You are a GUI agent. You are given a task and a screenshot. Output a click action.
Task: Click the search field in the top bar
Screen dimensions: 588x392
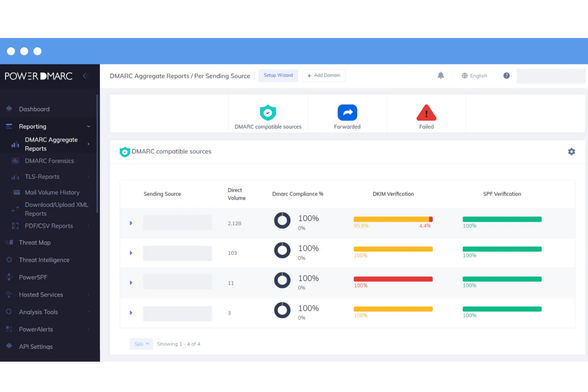point(551,75)
